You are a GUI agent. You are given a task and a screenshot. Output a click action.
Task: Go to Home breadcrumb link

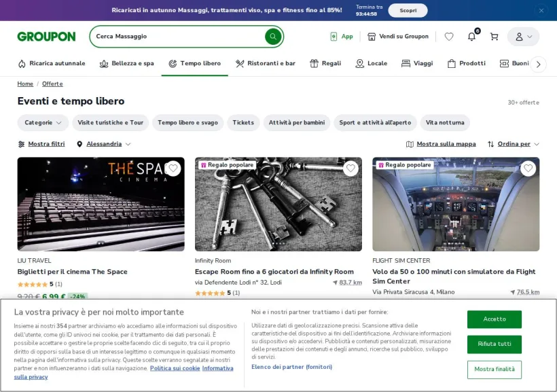[x=25, y=84]
